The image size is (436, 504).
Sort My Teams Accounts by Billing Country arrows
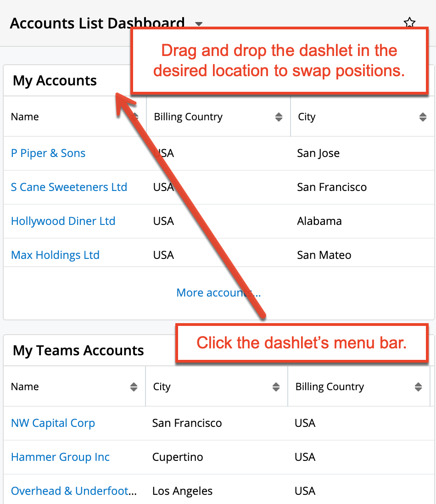tap(418, 387)
